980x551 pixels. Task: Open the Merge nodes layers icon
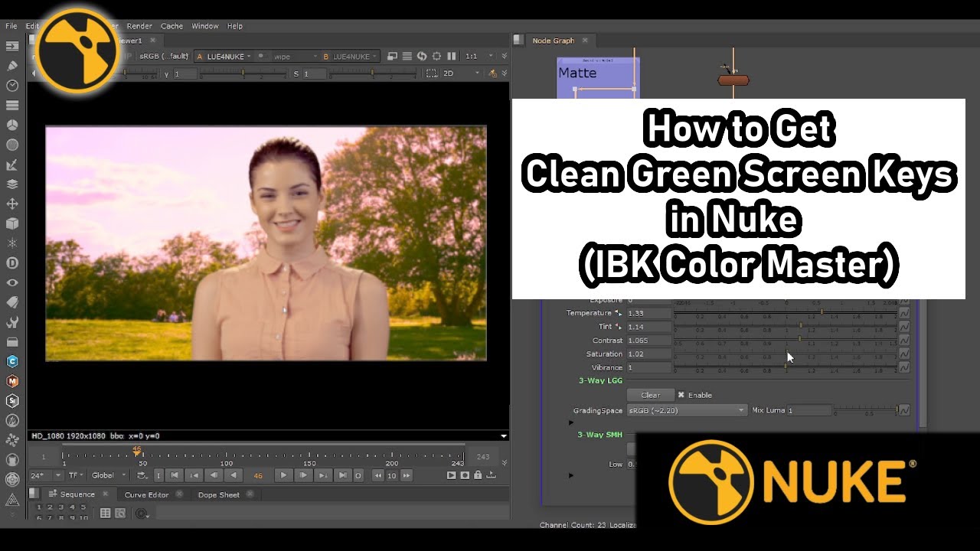[12, 184]
